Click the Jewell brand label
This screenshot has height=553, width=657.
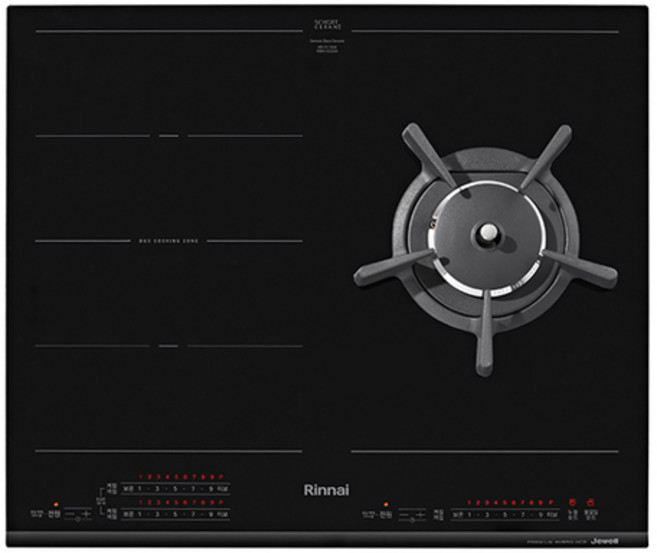(604, 541)
